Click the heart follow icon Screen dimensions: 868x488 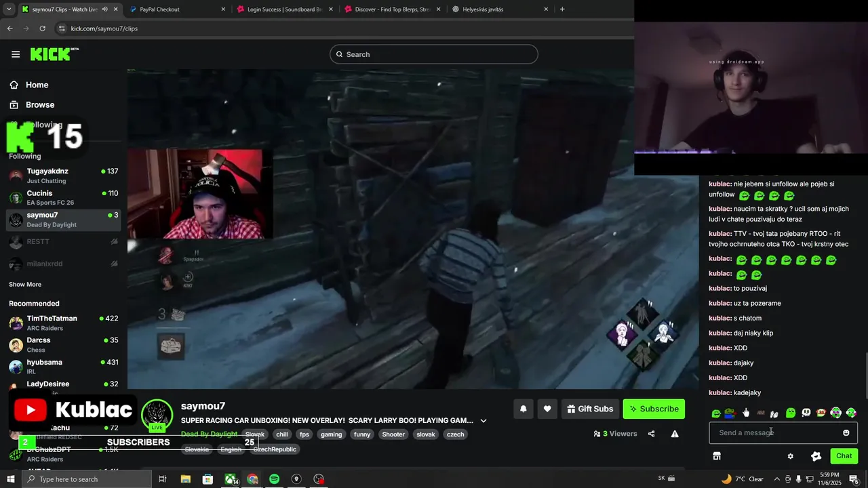pyautogui.click(x=547, y=409)
